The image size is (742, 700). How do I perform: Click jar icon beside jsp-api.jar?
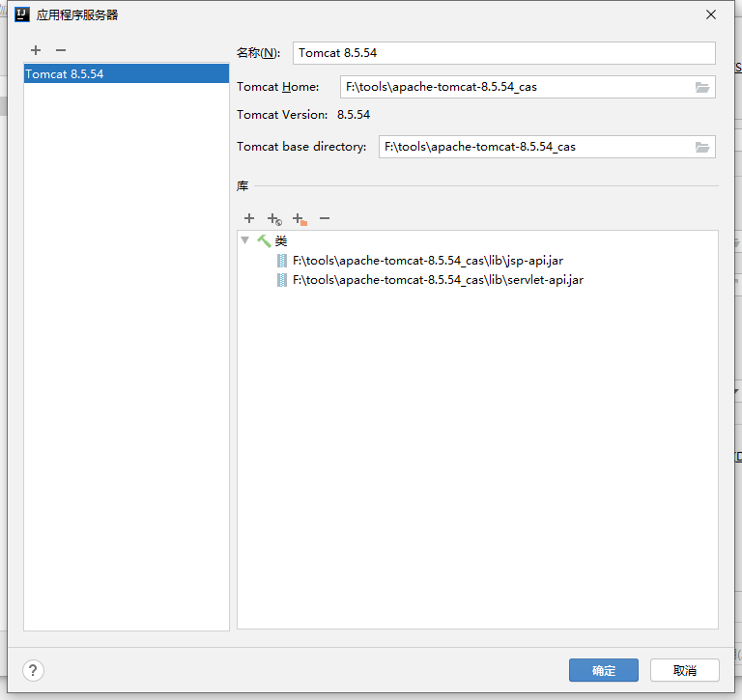281,261
